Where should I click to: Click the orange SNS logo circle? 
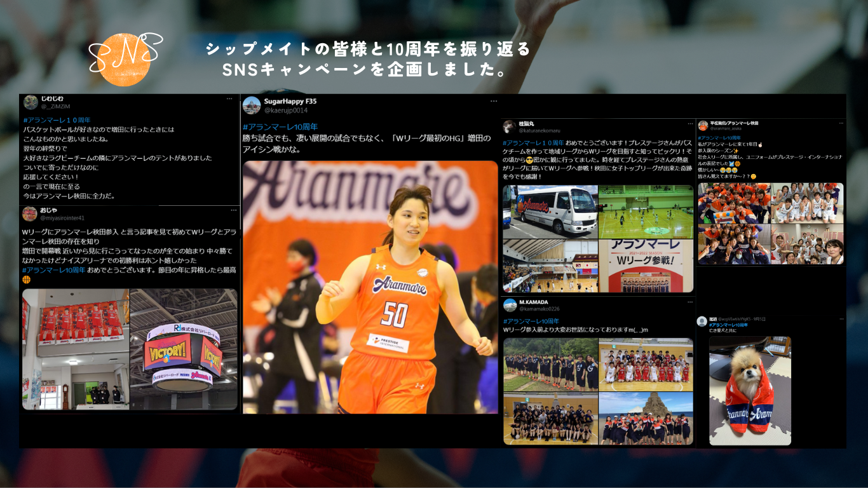pyautogui.click(x=126, y=59)
